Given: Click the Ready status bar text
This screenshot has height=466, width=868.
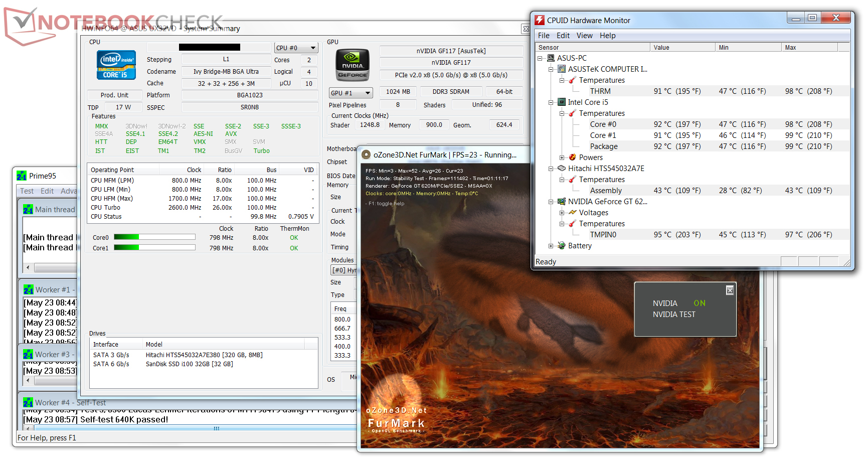Looking at the screenshot, I should tap(546, 262).
